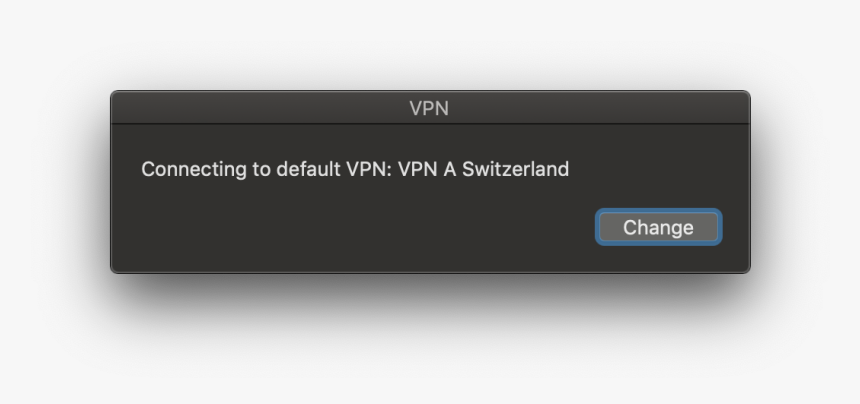Click the light background below the VPN dialog
The image size is (860, 404).
430,351
